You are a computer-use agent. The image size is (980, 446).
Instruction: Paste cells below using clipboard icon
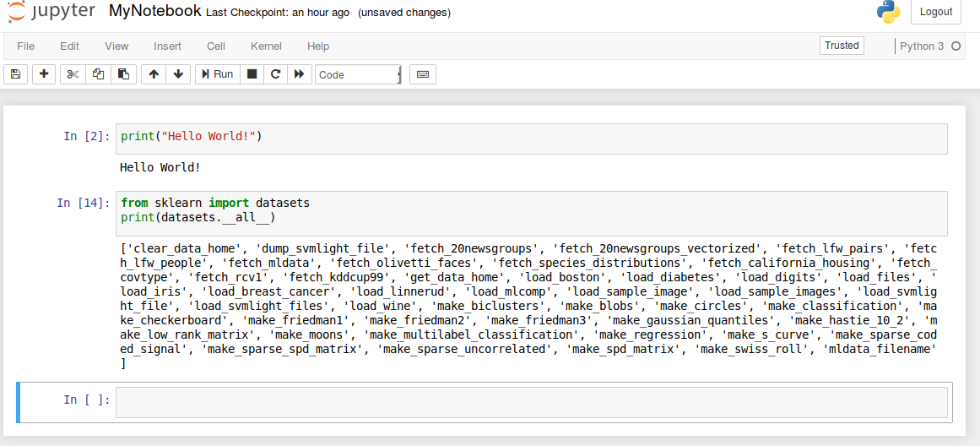tap(123, 74)
